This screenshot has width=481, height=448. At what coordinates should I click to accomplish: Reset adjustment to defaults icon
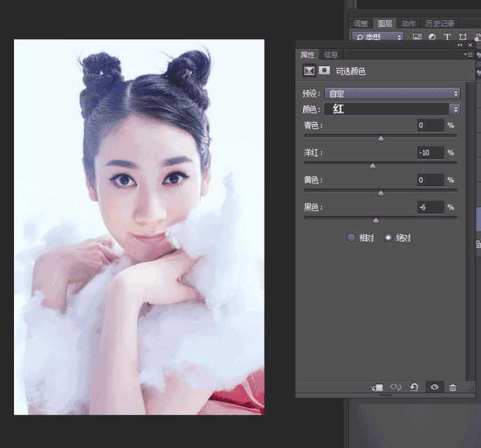pyautogui.click(x=414, y=387)
